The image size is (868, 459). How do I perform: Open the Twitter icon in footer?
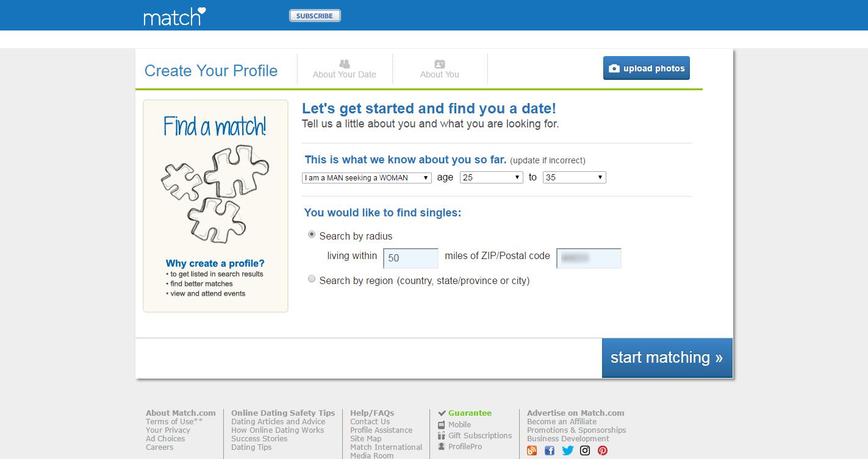pyautogui.click(x=567, y=451)
